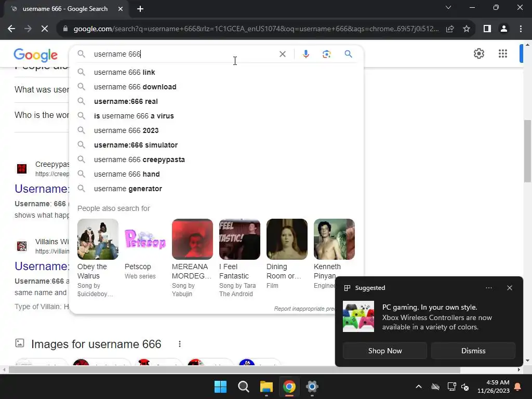This screenshot has height=399, width=532.
Task: Submit search with the blue magnifier
Action: 348,54
